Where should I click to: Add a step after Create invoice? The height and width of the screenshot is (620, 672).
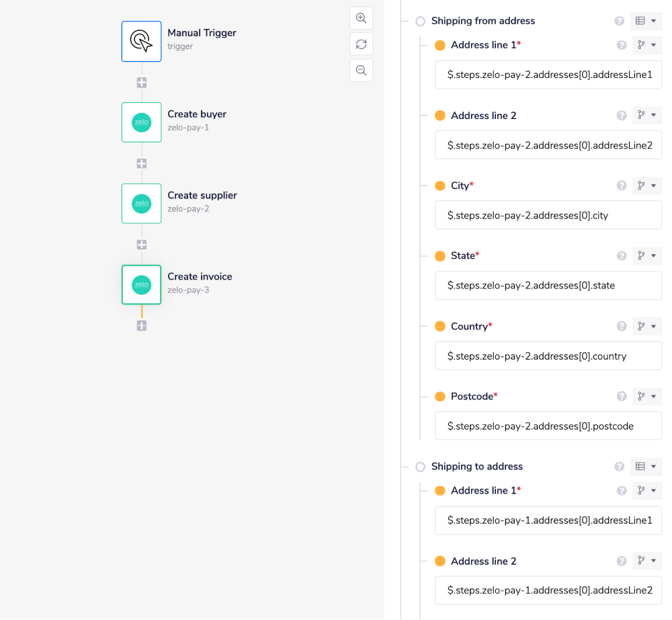142,325
